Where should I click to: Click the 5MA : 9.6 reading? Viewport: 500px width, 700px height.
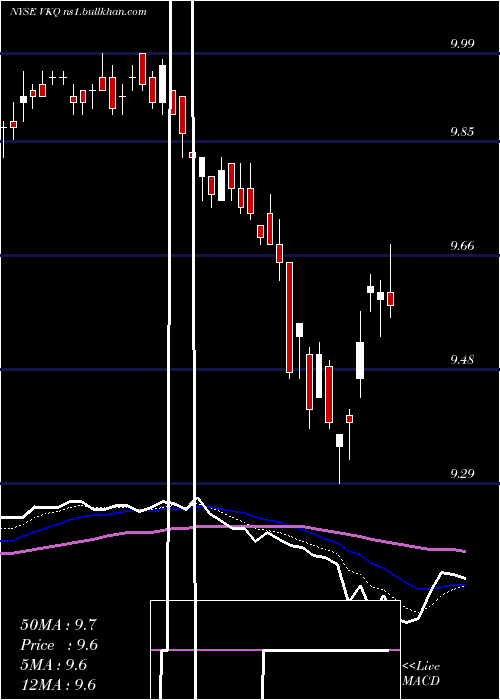point(54,665)
